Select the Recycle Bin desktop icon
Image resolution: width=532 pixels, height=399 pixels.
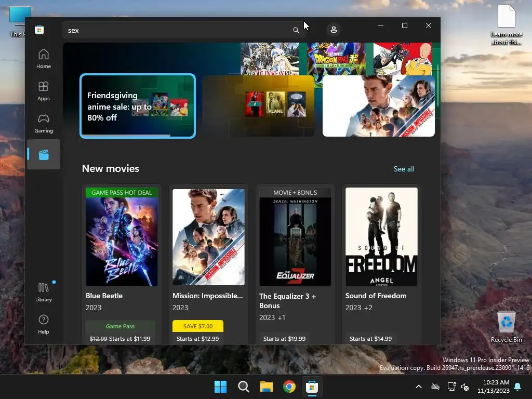pyautogui.click(x=506, y=327)
